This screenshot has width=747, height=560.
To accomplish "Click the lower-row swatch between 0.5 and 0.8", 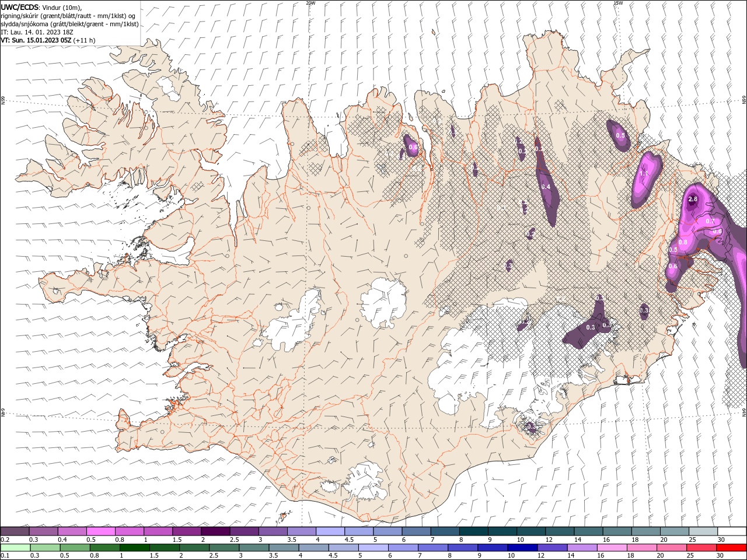I will [75, 548].
